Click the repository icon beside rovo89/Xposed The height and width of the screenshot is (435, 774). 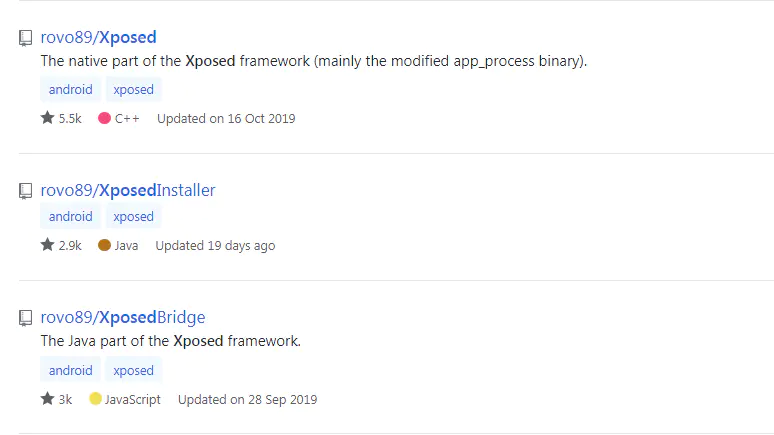(26, 38)
